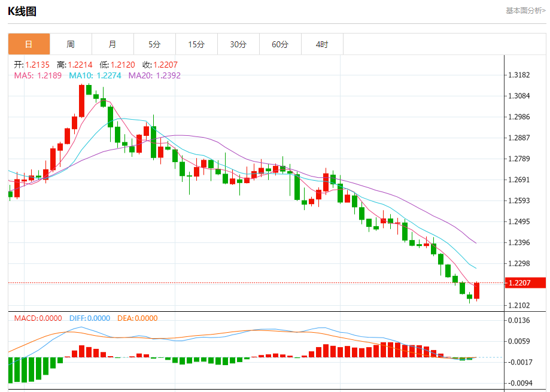Click the 0.0136 MACD axis label

(519, 320)
